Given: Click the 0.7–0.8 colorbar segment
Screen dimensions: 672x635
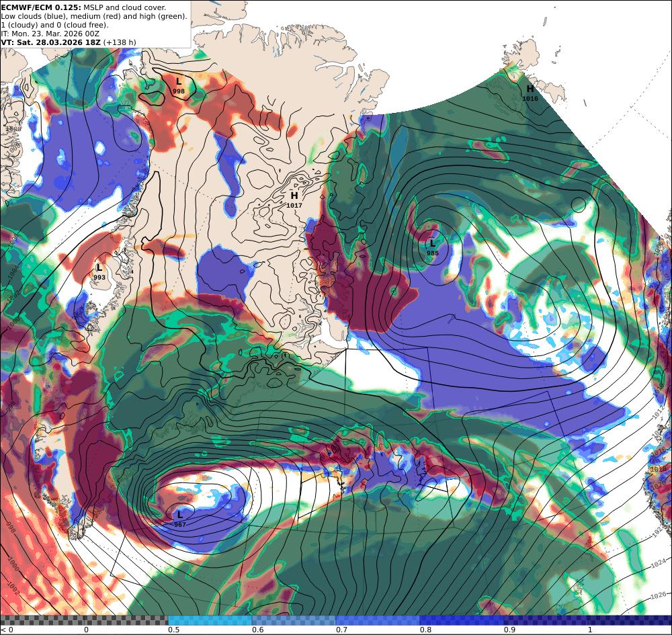Looking at the screenshot, I should point(378,620).
